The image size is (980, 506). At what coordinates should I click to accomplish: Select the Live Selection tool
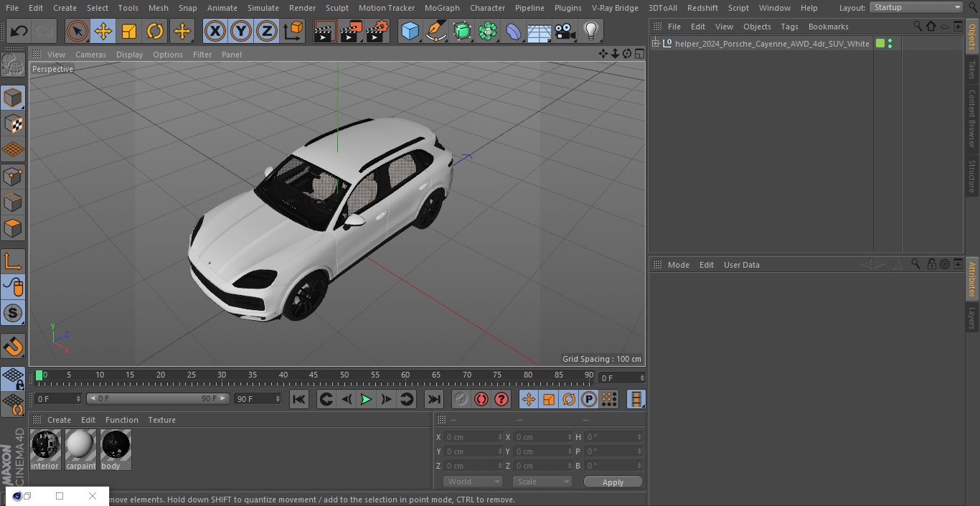(77, 32)
